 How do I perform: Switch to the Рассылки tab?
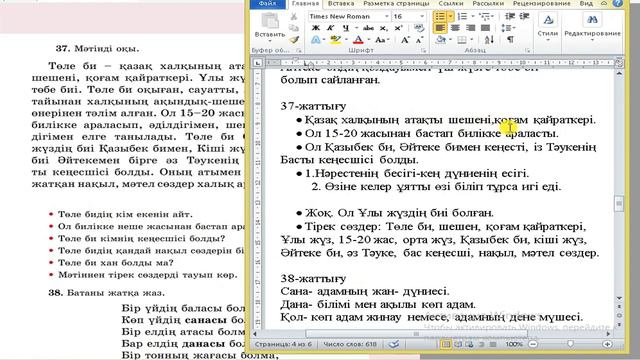[x=488, y=3]
